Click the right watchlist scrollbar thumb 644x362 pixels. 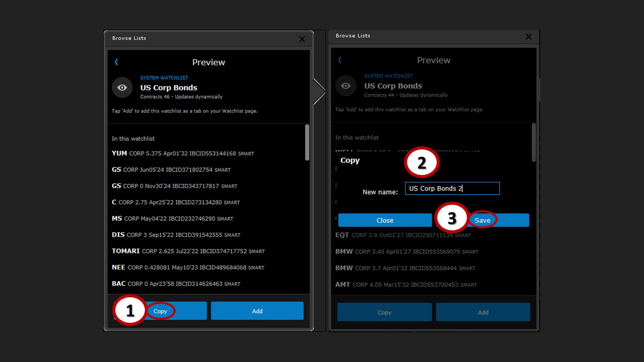click(534, 143)
